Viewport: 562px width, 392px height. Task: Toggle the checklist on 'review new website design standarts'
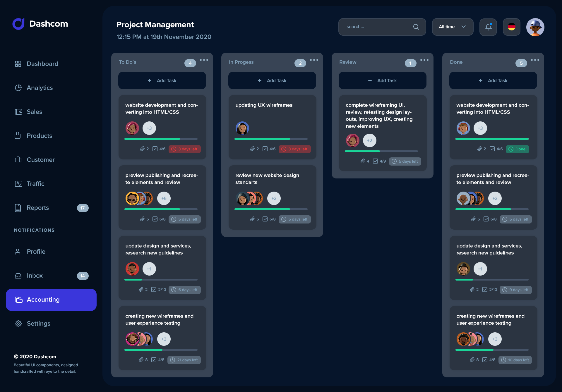coord(265,219)
